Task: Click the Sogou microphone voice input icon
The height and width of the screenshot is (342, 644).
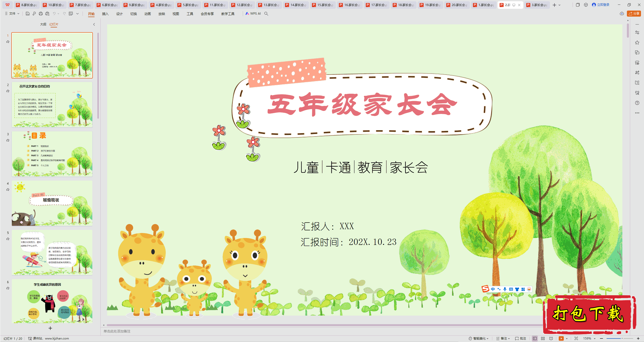Action: click(x=505, y=289)
